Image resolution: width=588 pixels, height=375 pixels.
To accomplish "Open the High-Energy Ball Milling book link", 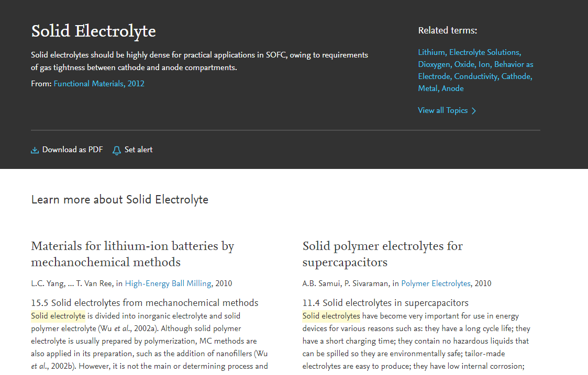I will click(168, 283).
